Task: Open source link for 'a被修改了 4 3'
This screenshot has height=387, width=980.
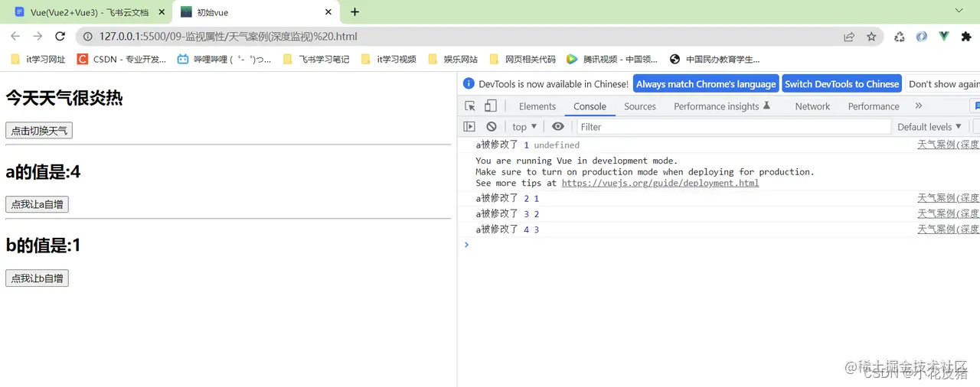Action: point(948,229)
